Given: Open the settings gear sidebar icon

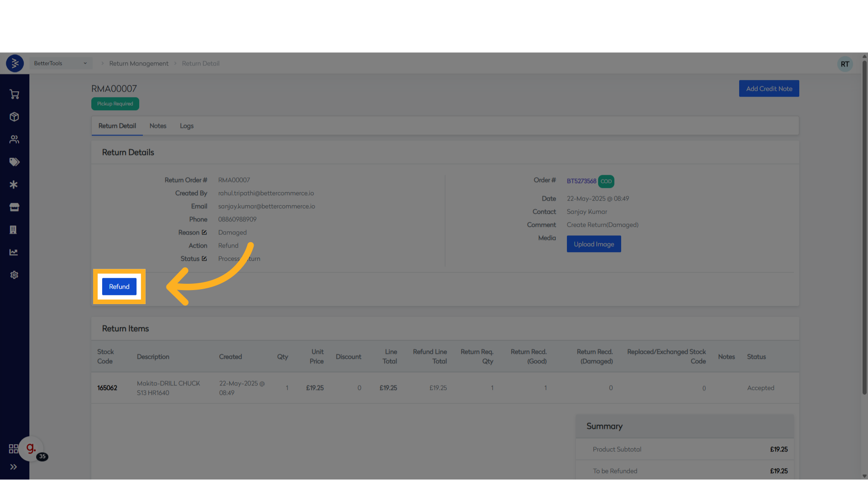Looking at the screenshot, I should (14, 275).
